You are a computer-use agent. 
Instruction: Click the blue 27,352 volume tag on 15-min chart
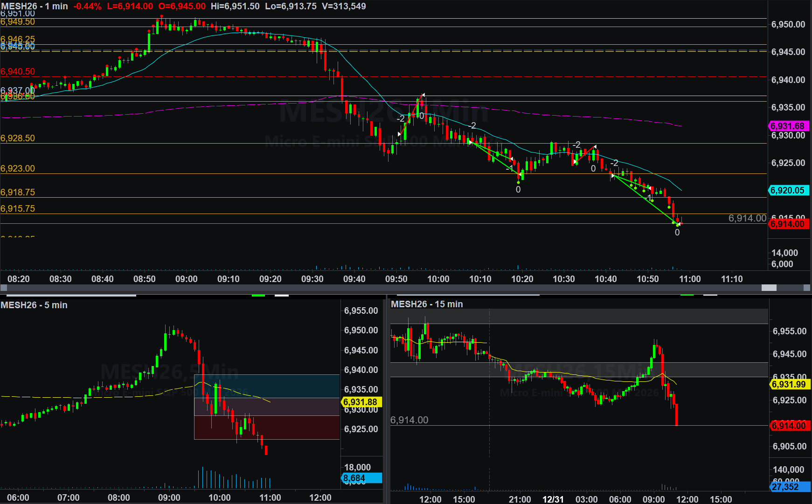pos(789,487)
